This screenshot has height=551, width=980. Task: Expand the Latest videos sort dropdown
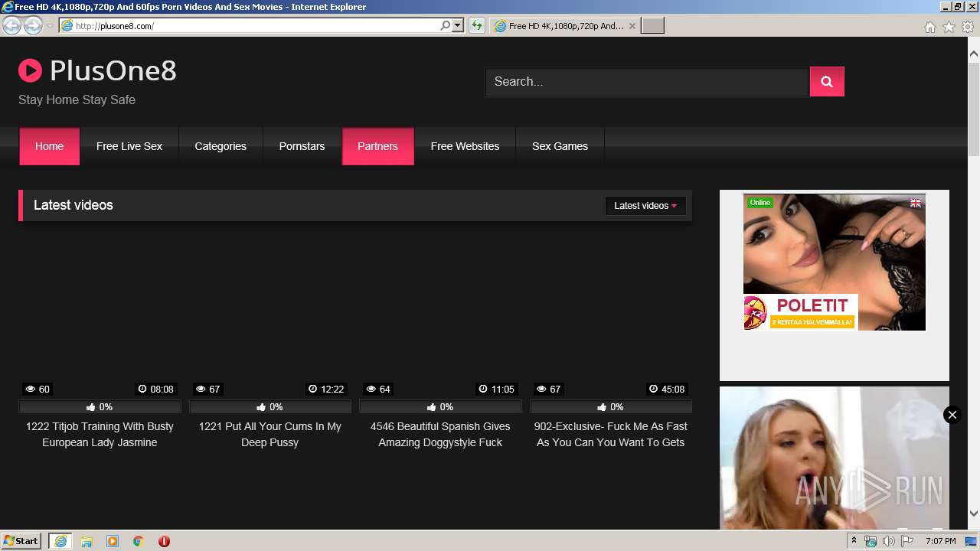[x=645, y=206]
